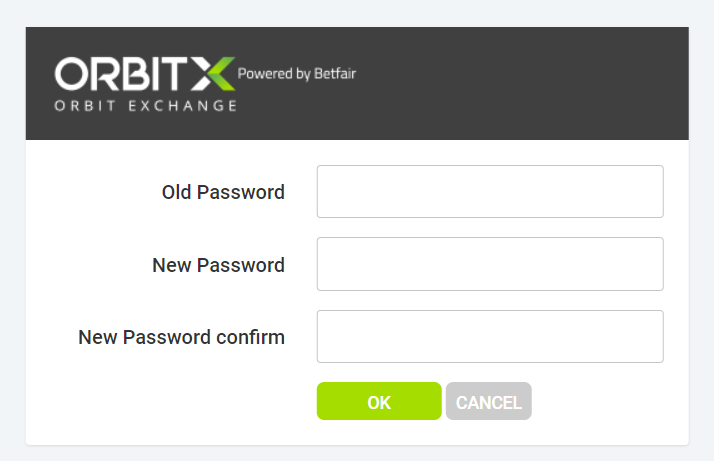Click the New Password confirm label

[x=182, y=338]
